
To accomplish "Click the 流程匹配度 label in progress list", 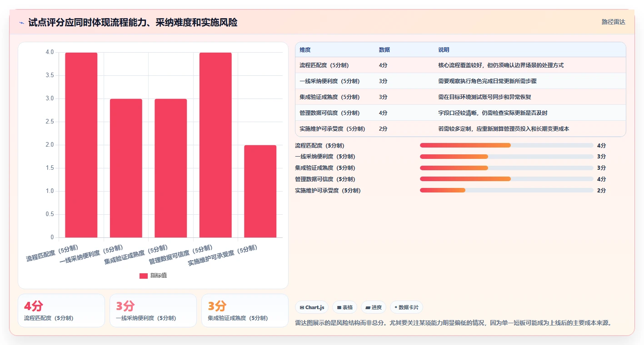I will 320,145.
